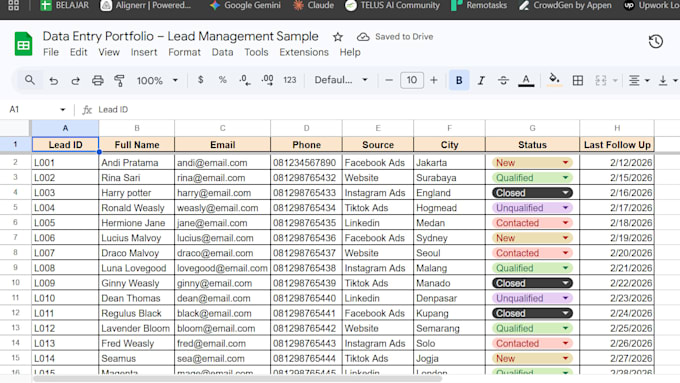Image resolution: width=680 pixels, height=383 pixels.
Task: Select the Last Follow Up header cell
Action: (x=617, y=145)
